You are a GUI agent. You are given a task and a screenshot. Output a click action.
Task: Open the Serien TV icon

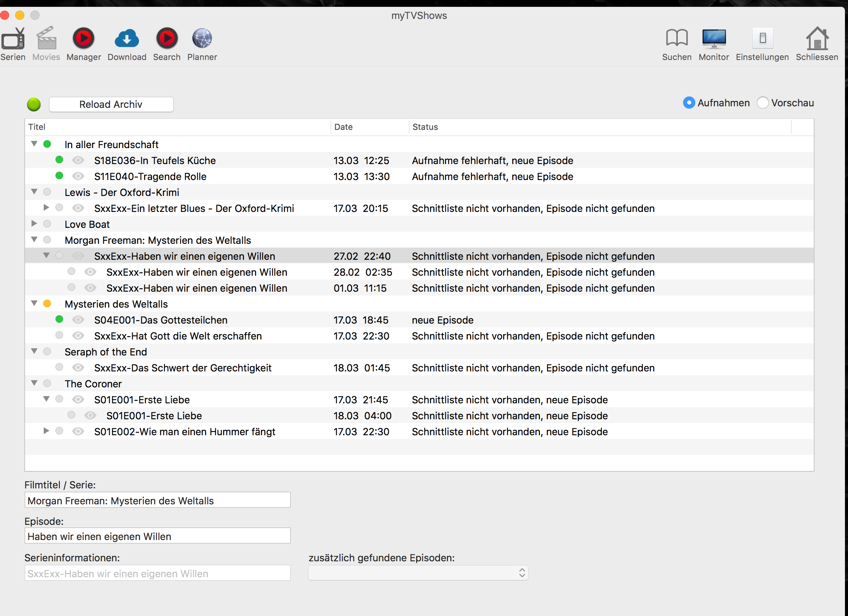13,39
